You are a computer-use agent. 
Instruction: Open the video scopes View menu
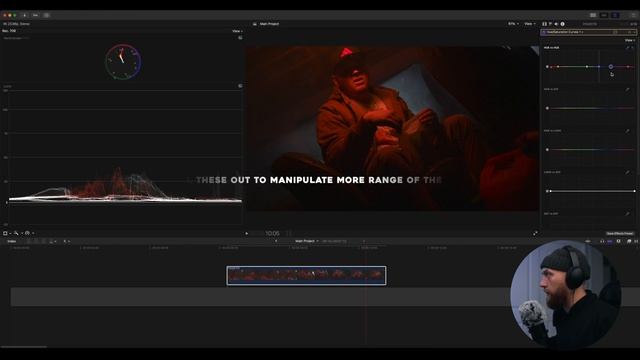[237, 31]
